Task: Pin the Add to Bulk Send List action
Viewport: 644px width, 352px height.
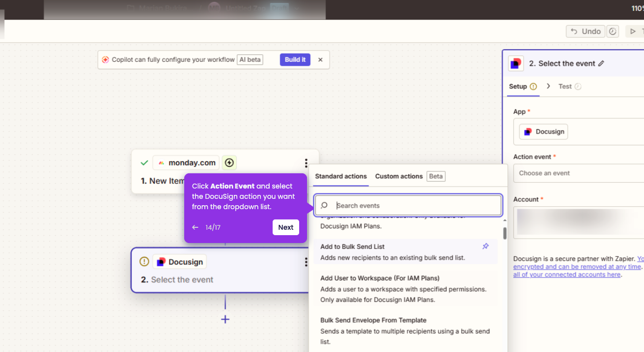Action: [485, 246]
